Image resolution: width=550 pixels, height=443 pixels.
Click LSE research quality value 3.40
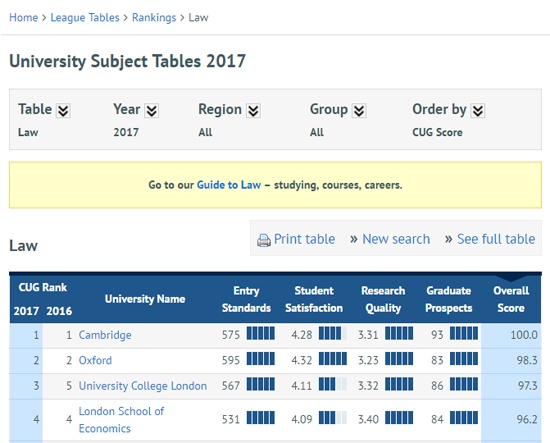pyautogui.click(x=368, y=419)
